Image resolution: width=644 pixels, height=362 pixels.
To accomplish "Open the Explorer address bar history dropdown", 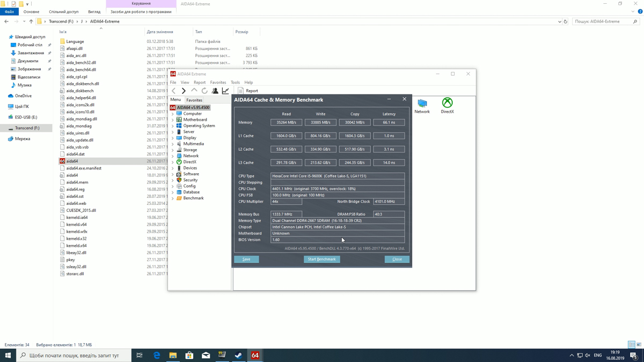I will [x=560, y=21].
